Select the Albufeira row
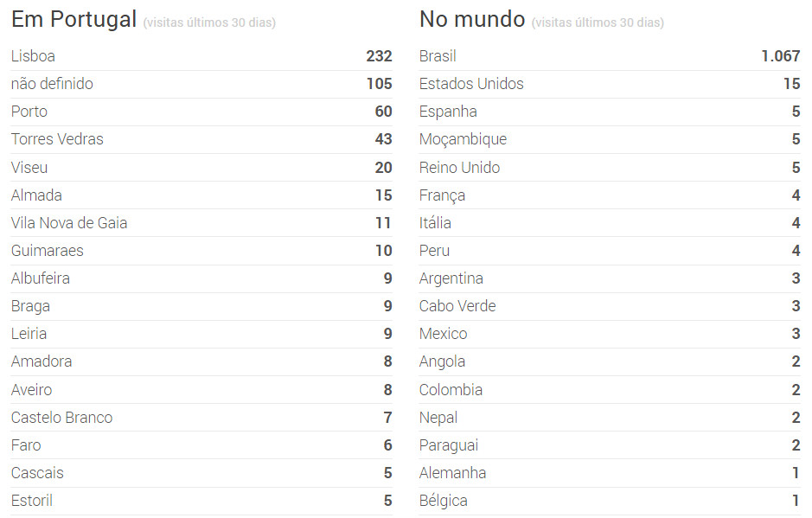The height and width of the screenshot is (518, 812). (x=201, y=278)
